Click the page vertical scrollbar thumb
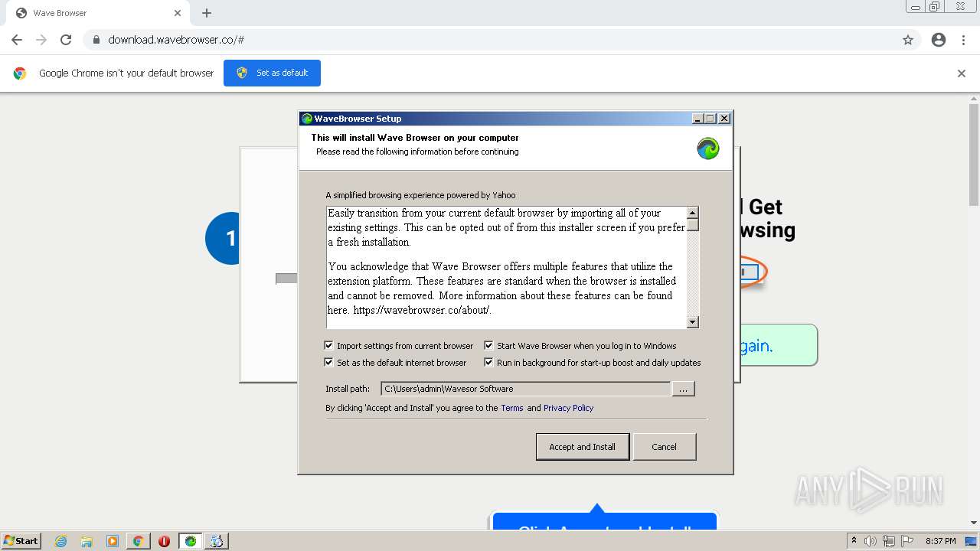This screenshot has width=980, height=551. click(974, 154)
